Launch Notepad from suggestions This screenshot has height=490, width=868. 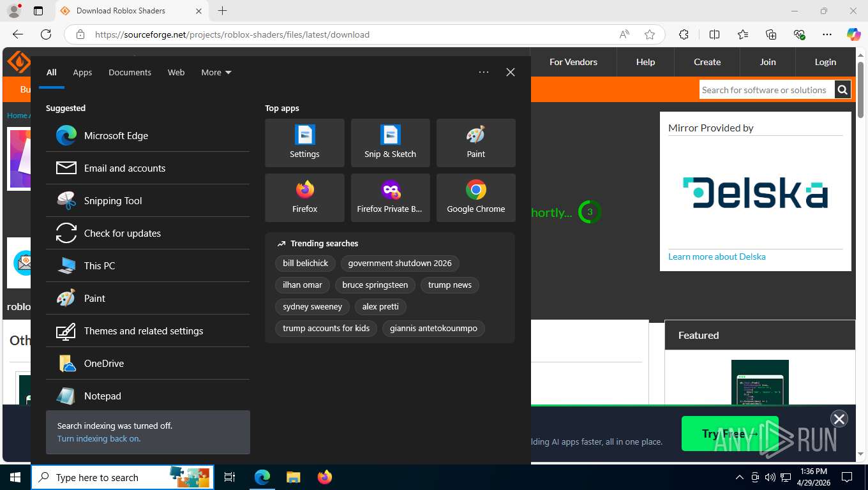pos(147,396)
